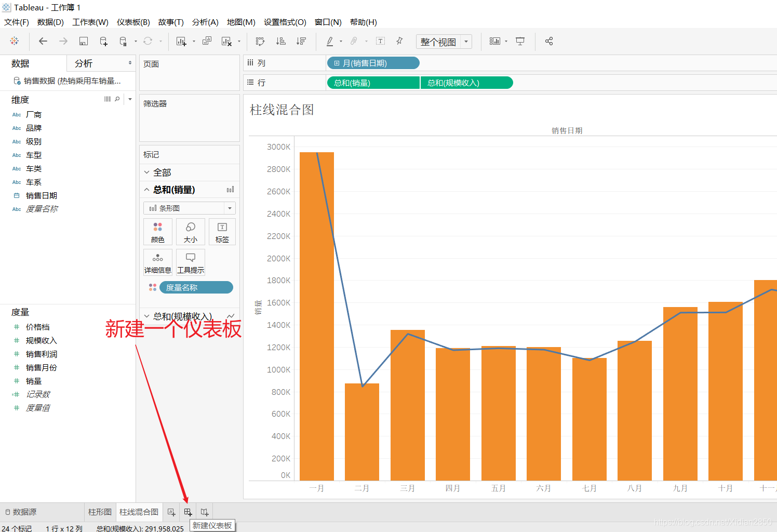Click the 度量名称 color pill
The height and width of the screenshot is (532, 777).
(196, 287)
